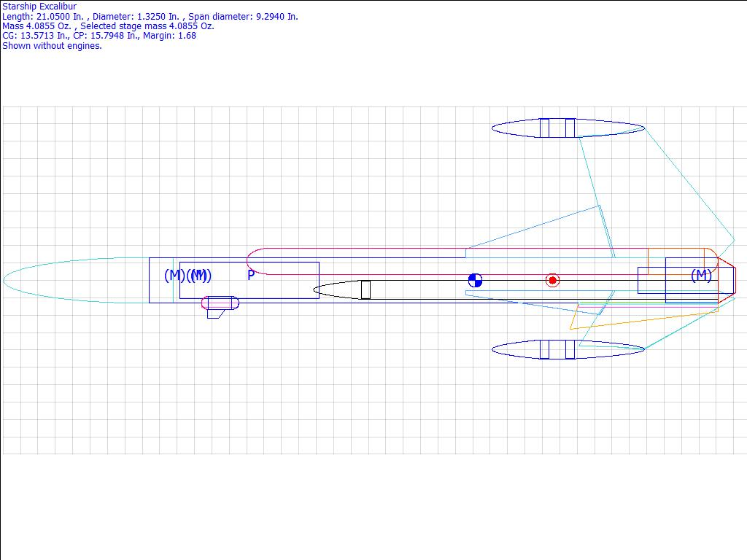
Task: Click the leftmost (M) mass label
Action: (x=174, y=276)
